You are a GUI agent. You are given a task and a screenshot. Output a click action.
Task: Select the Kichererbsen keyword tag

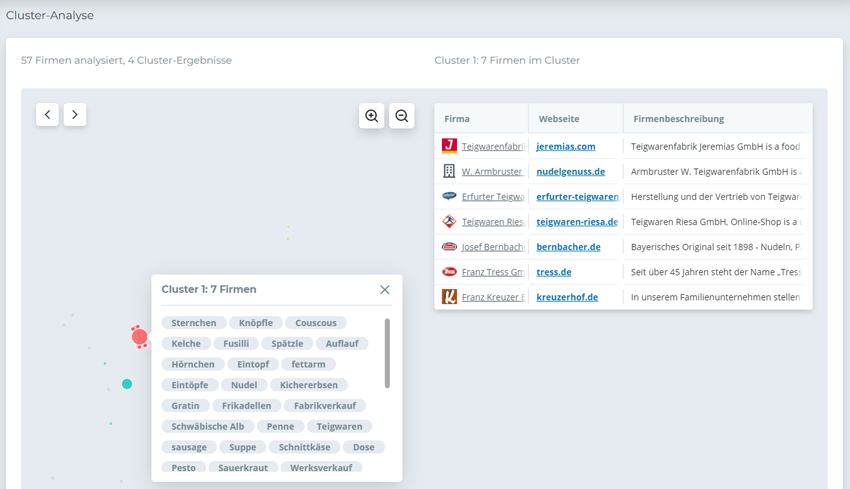(308, 384)
